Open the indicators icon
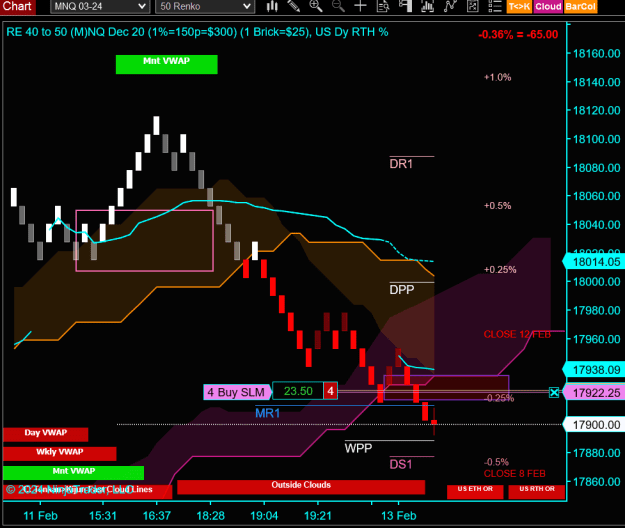 (x=450, y=6)
